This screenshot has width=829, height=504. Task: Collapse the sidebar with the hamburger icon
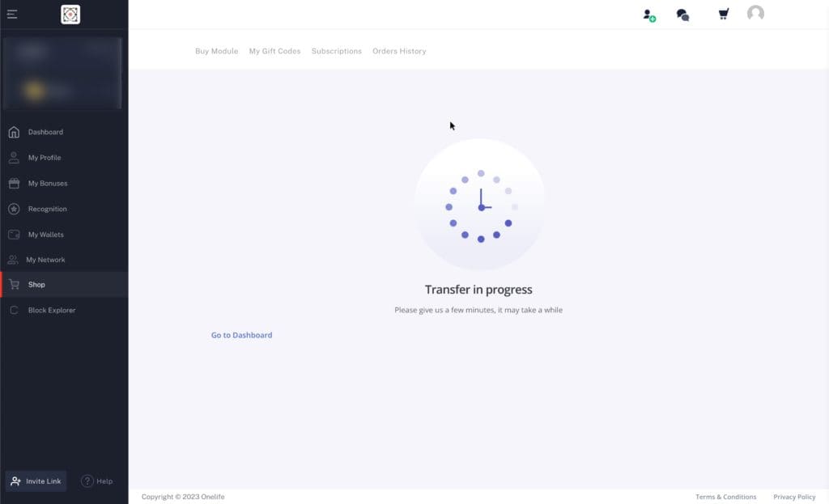12,14
